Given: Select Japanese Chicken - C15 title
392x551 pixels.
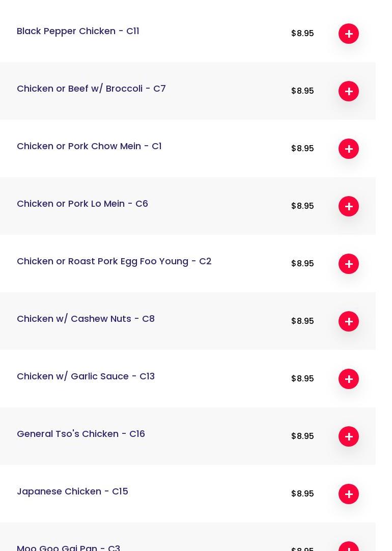Looking at the screenshot, I should pos(72,491).
